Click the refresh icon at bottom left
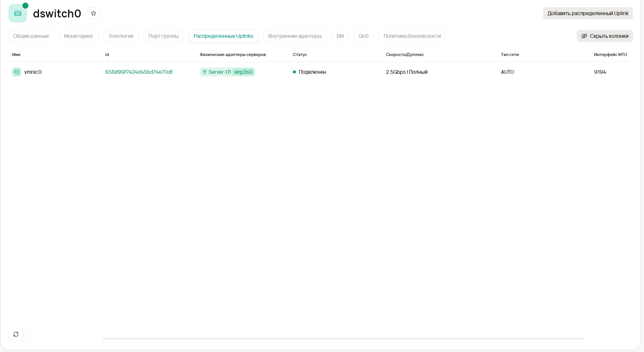This screenshot has width=644, height=352. [16, 334]
